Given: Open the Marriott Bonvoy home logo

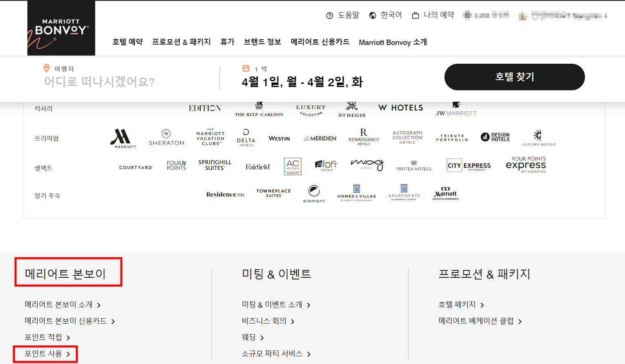Looking at the screenshot, I should [61, 28].
